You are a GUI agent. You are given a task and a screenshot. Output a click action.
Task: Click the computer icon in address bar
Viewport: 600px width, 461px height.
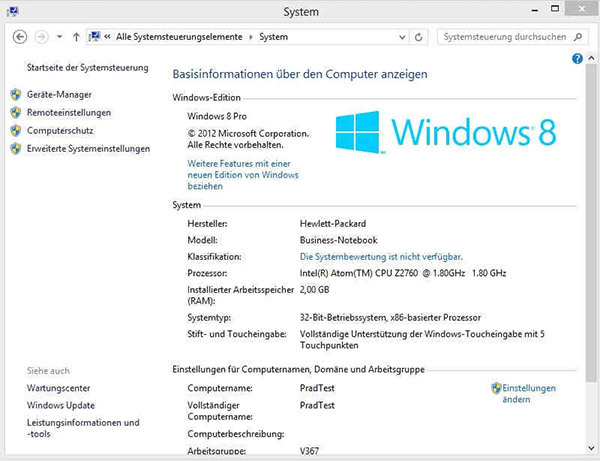(x=94, y=36)
